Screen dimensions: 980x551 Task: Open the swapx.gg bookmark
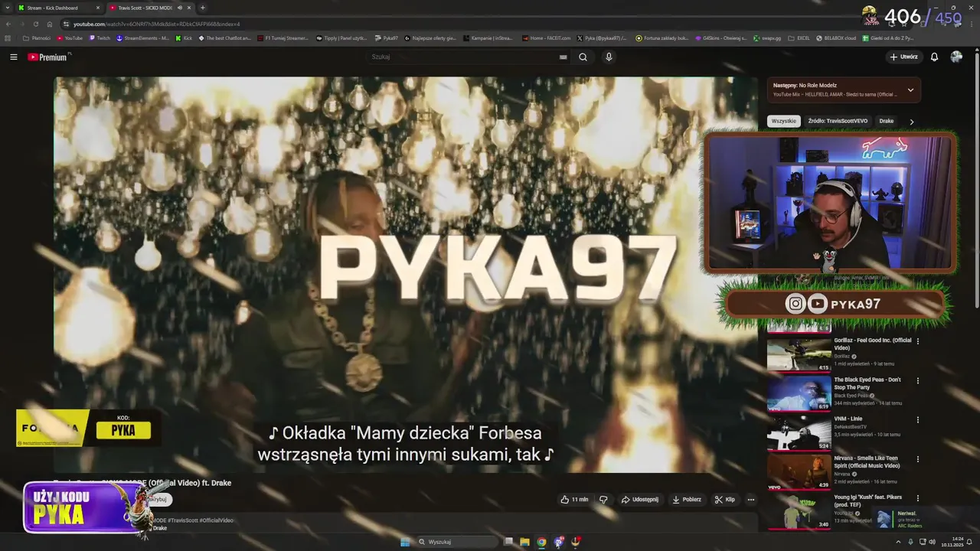[x=766, y=37]
